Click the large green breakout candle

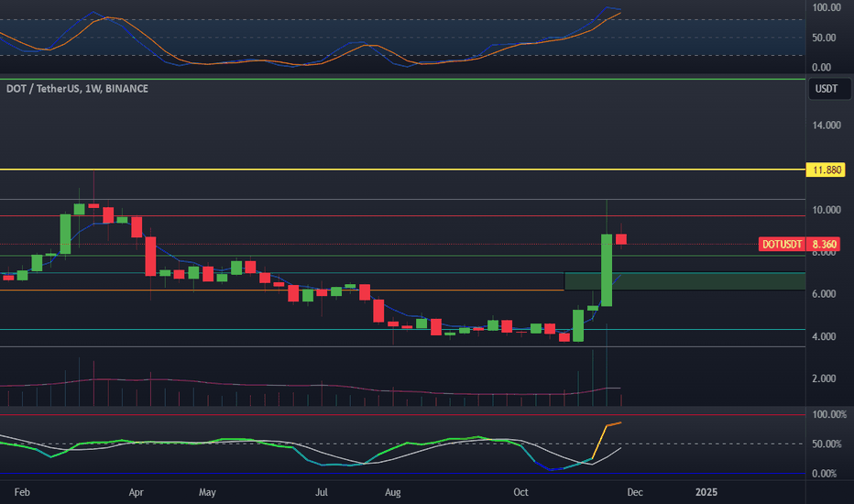pos(607,269)
